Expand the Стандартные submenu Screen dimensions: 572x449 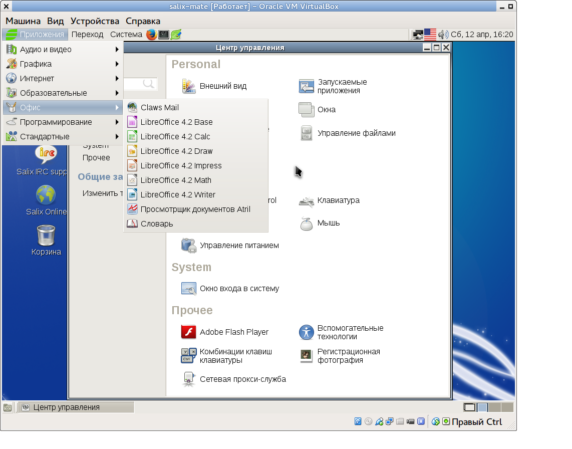[63, 136]
